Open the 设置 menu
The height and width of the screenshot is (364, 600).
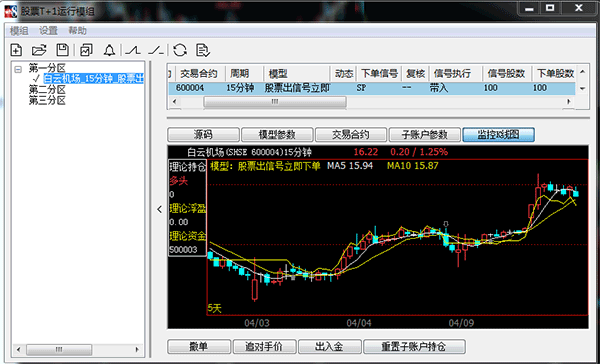point(48,31)
